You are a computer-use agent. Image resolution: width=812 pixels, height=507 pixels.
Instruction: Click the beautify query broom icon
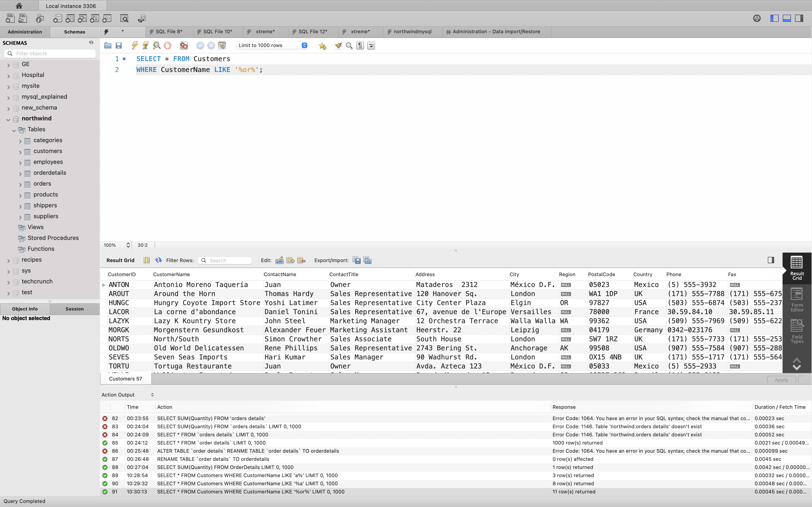[x=338, y=45]
